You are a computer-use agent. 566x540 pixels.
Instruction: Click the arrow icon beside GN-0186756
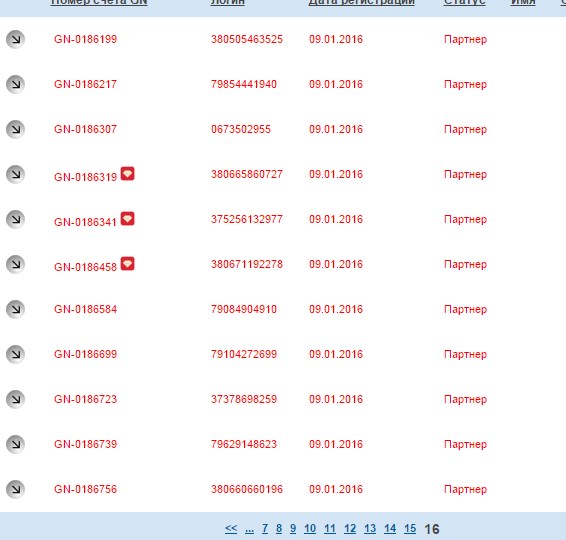(x=15, y=489)
